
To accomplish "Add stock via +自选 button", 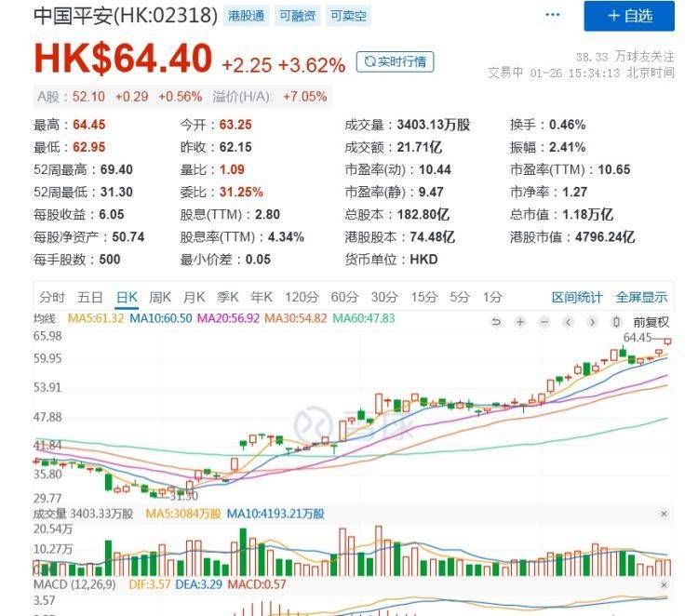I will [629, 16].
